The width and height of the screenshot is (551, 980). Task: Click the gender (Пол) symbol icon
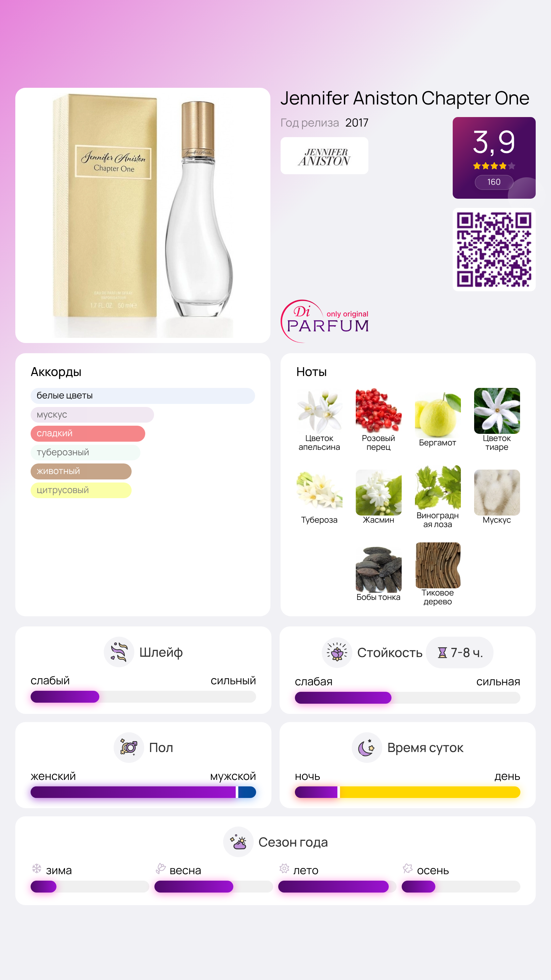coord(129,748)
